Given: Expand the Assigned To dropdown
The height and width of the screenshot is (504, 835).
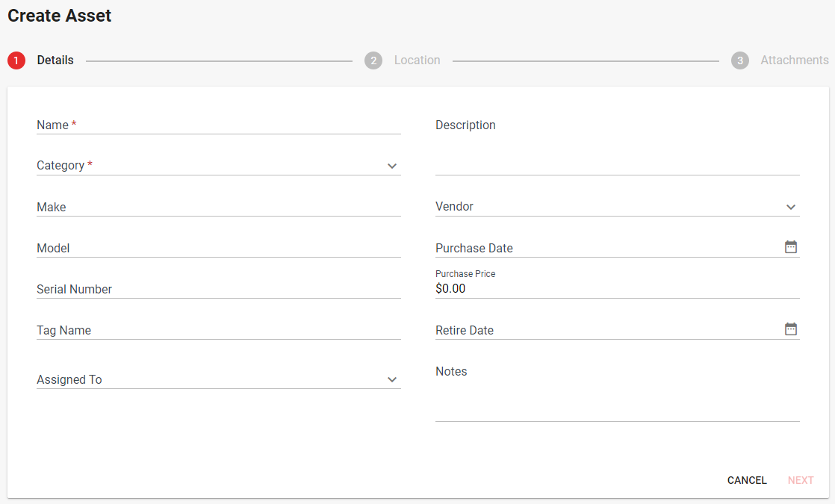Looking at the screenshot, I should [x=392, y=379].
